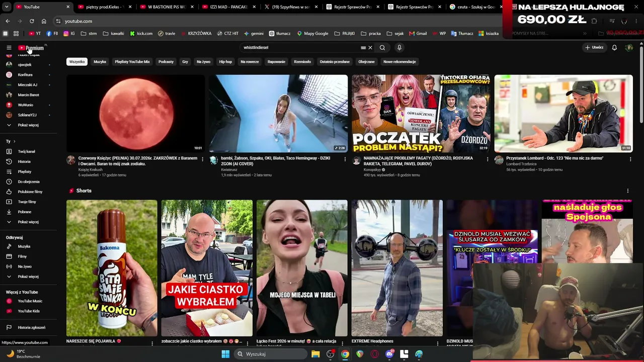Open the on-screen keyboard in the search box
The image size is (644, 362).
tap(363, 48)
